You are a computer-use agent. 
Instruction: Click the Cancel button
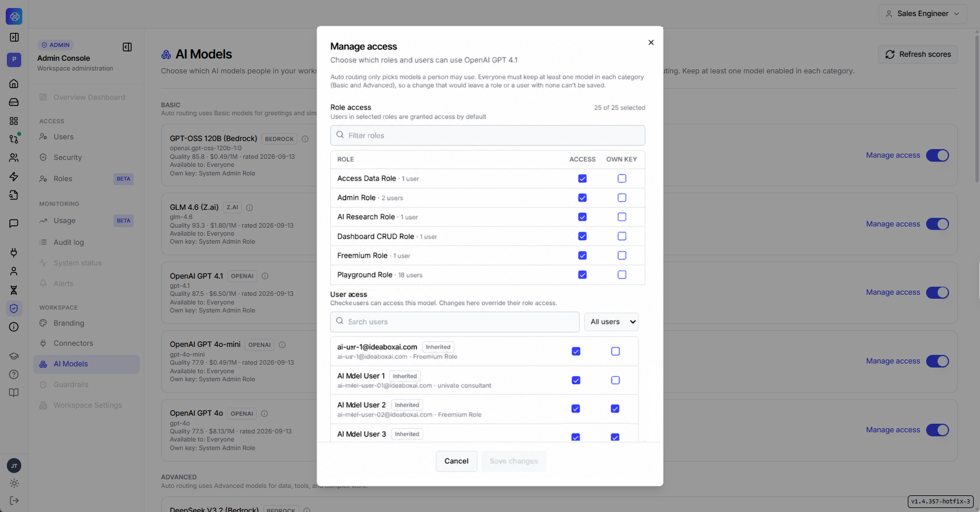(456, 461)
